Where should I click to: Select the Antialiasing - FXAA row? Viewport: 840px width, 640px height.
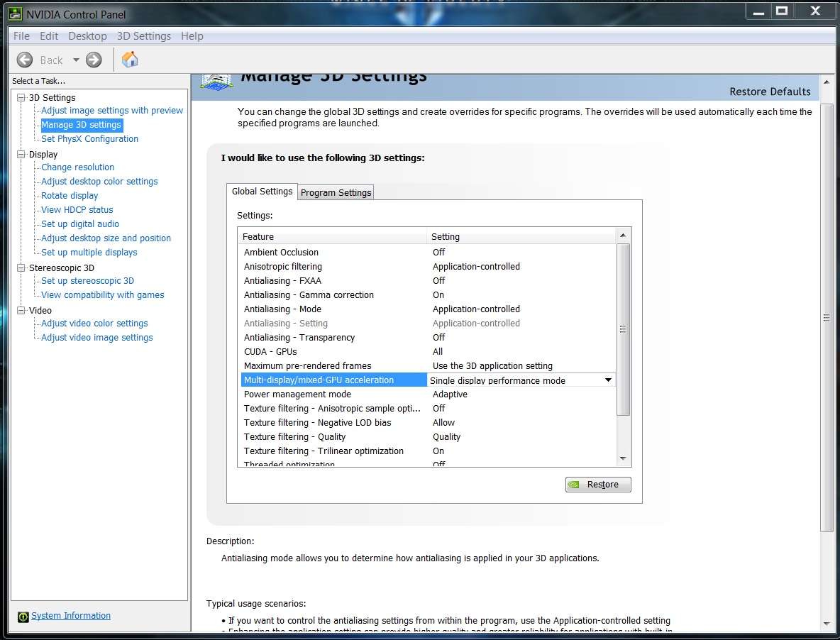428,281
